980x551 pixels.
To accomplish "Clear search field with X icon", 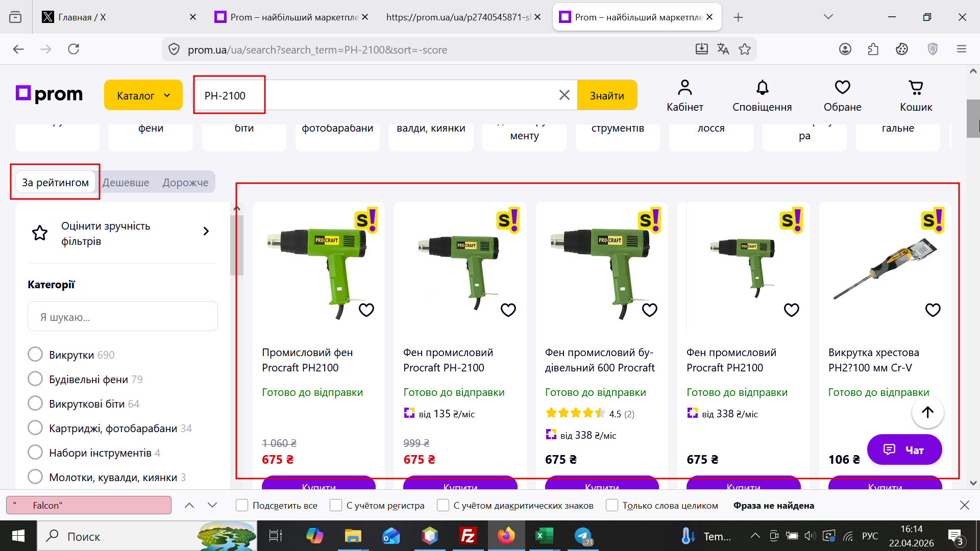I will click(x=564, y=95).
